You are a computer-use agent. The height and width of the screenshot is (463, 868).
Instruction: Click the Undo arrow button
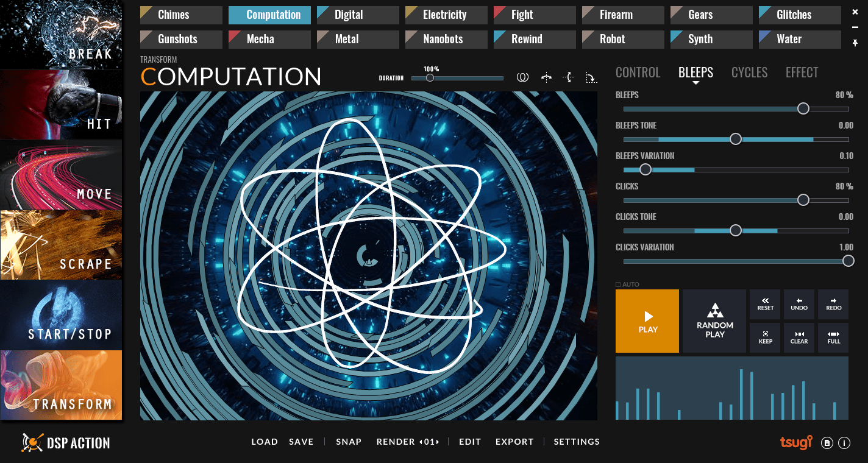(799, 304)
